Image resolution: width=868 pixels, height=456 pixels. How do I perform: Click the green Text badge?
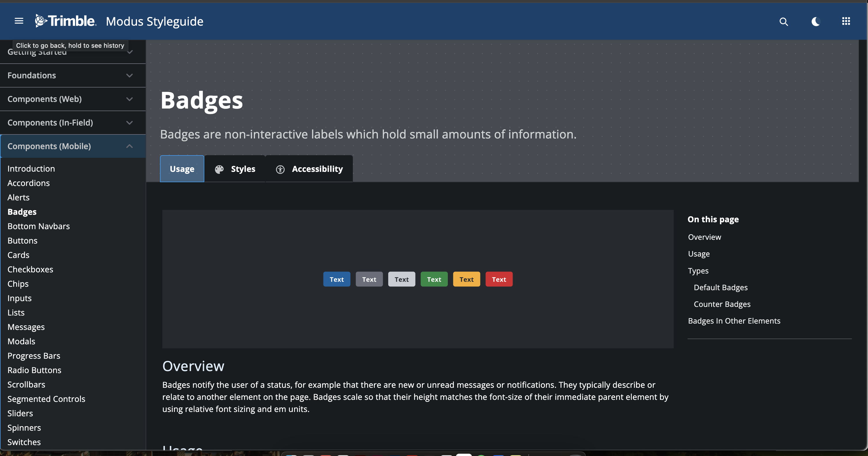[434, 279]
